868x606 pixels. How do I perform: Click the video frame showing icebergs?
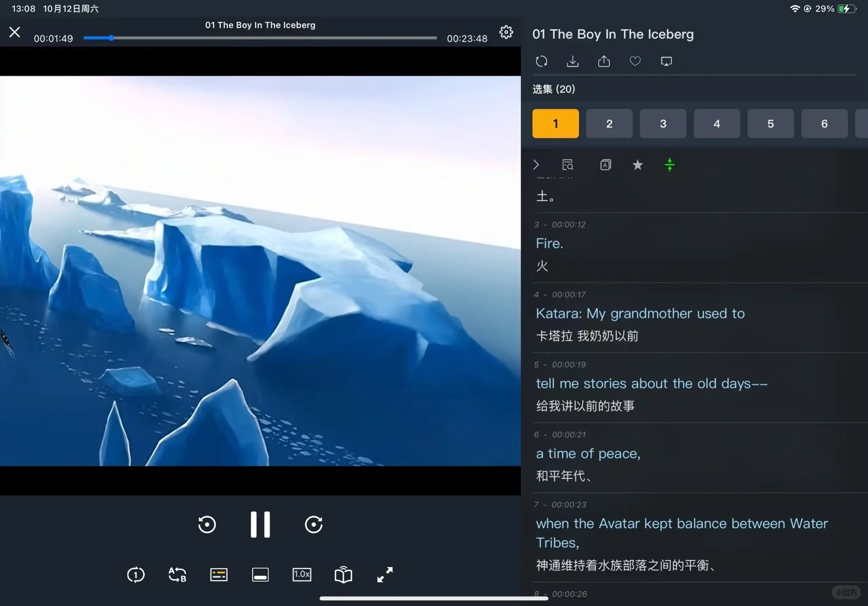pos(261,271)
